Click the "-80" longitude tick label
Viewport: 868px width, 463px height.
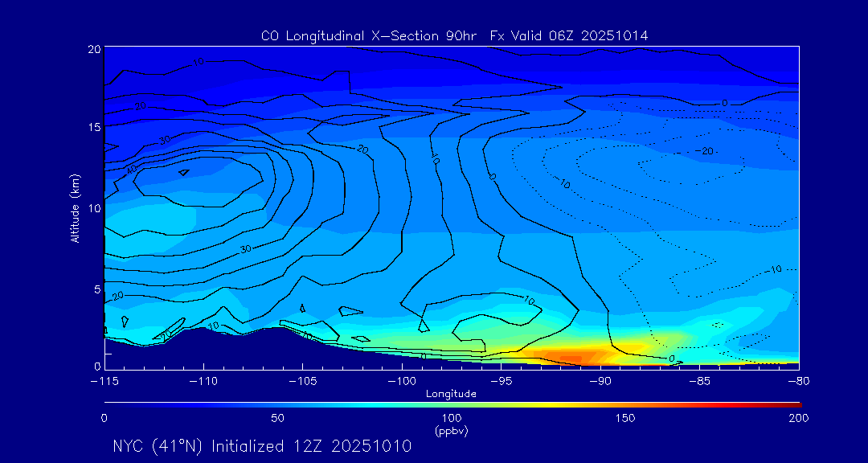(798, 381)
